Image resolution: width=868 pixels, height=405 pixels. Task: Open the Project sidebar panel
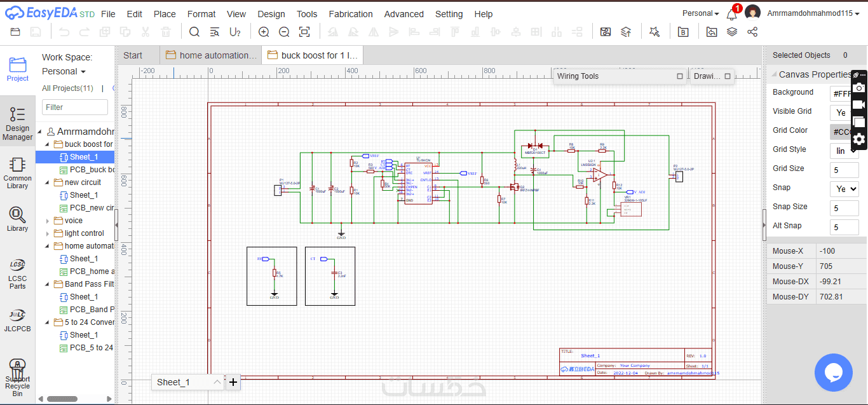[x=18, y=69]
